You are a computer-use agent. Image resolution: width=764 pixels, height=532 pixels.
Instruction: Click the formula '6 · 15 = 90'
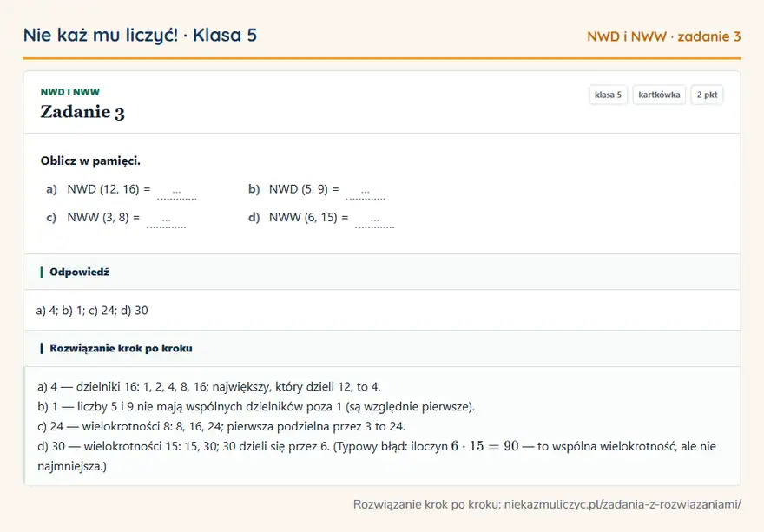(484, 446)
